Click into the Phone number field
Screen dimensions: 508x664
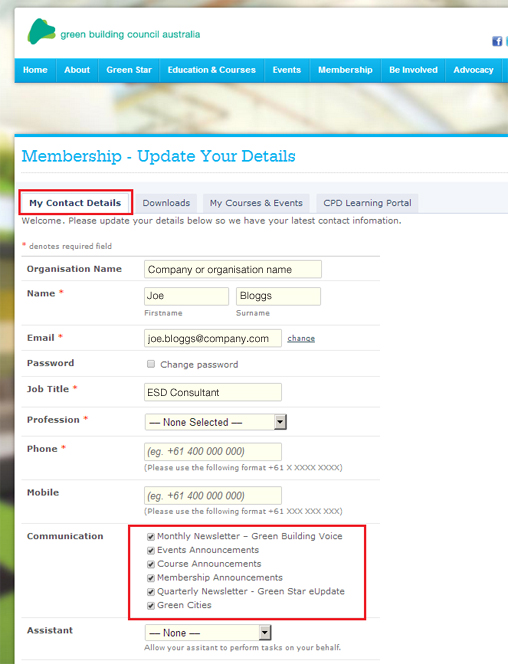click(x=213, y=451)
